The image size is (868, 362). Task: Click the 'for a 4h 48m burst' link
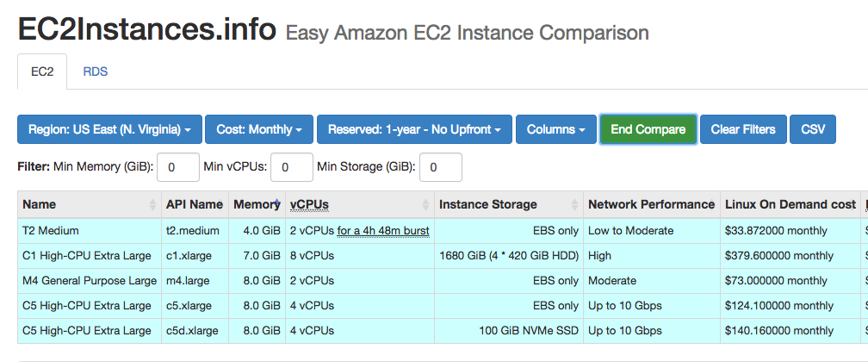pyautogui.click(x=383, y=231)
